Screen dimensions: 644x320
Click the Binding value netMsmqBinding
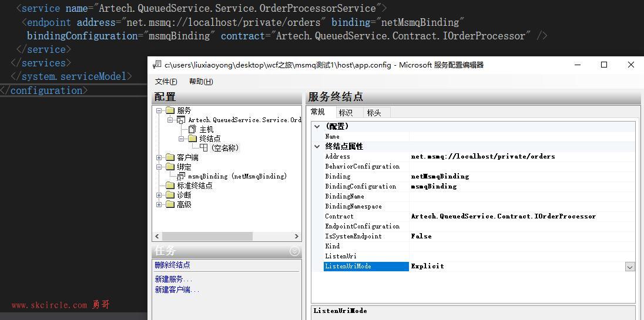point(440,176)
